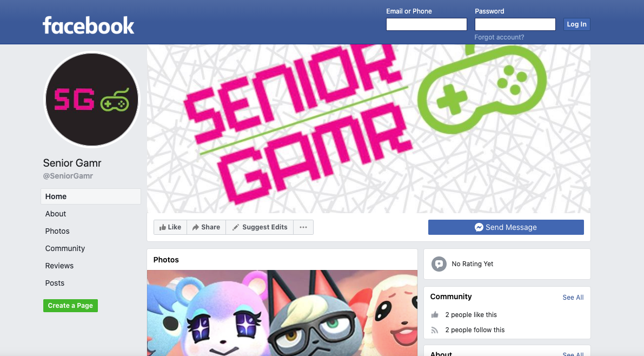Open the Reviews sidebar item
644x356 pixels.
click(x=59, y=266)
